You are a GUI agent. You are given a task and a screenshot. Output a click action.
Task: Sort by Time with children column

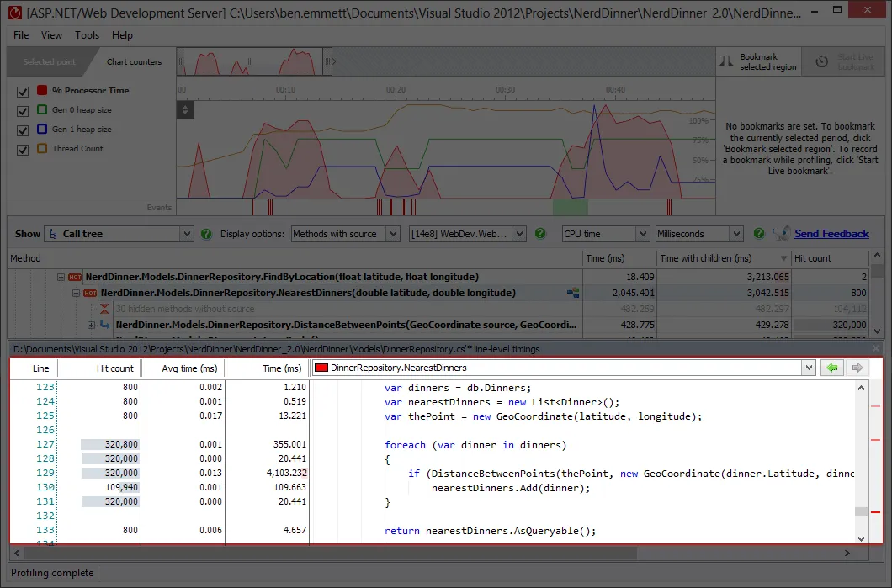pyautogui.click(x=723, y=258)
